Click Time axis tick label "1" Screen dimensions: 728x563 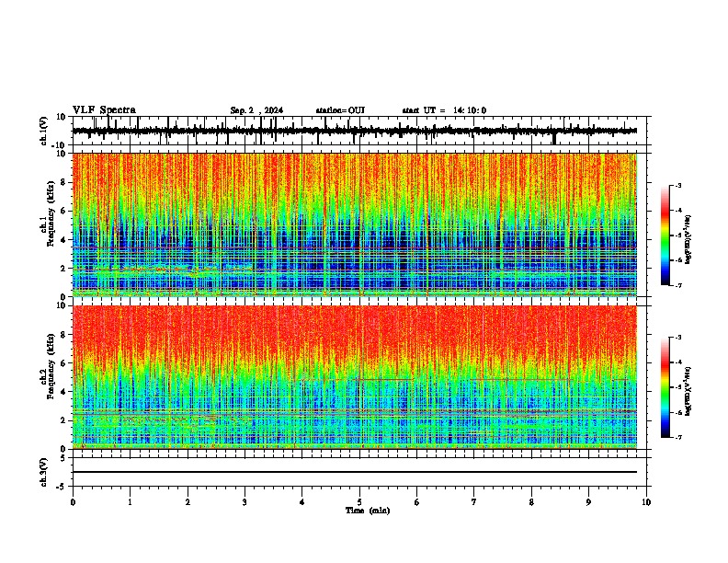point(130,502)
